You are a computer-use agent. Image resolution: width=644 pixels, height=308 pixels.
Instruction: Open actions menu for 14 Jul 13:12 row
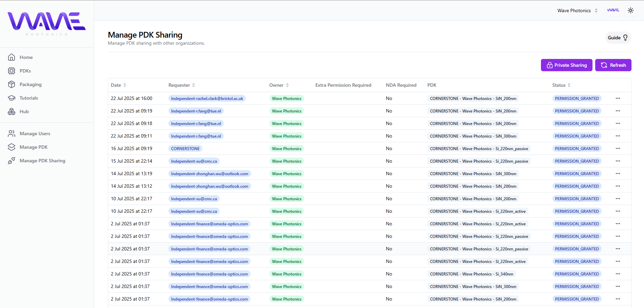618,186
